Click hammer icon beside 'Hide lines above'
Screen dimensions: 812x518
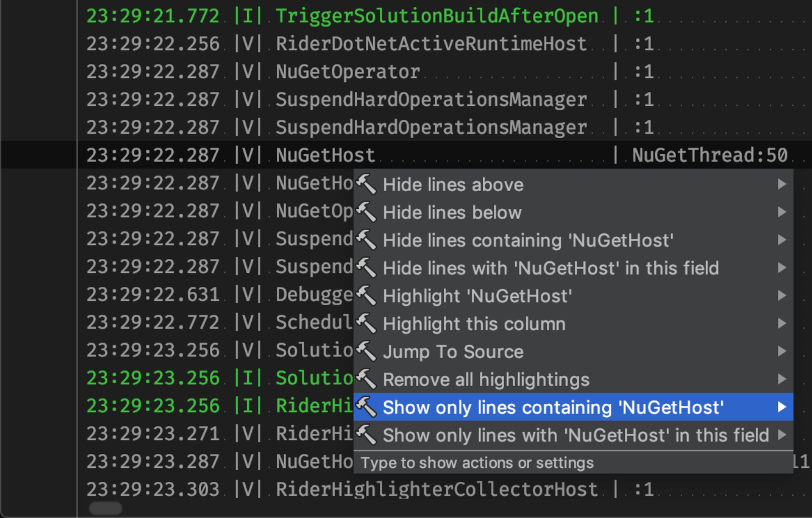[366, 184]
